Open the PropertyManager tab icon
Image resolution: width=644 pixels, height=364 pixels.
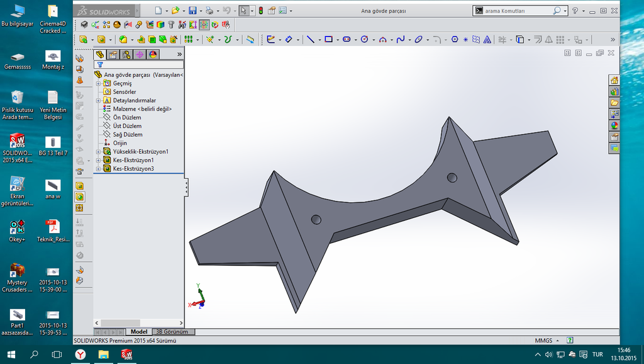[x=113, y=54]
